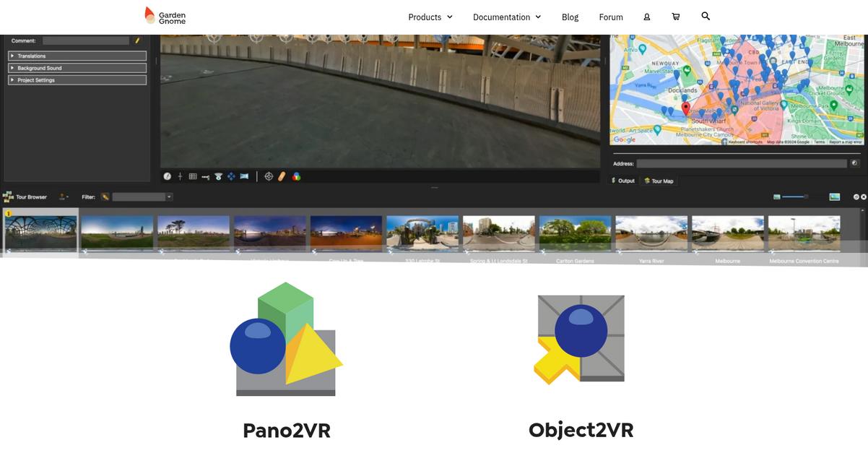This screenshot has height=453, width=868.
Task: Click the red location pin on map
Action: pos(686,108)
